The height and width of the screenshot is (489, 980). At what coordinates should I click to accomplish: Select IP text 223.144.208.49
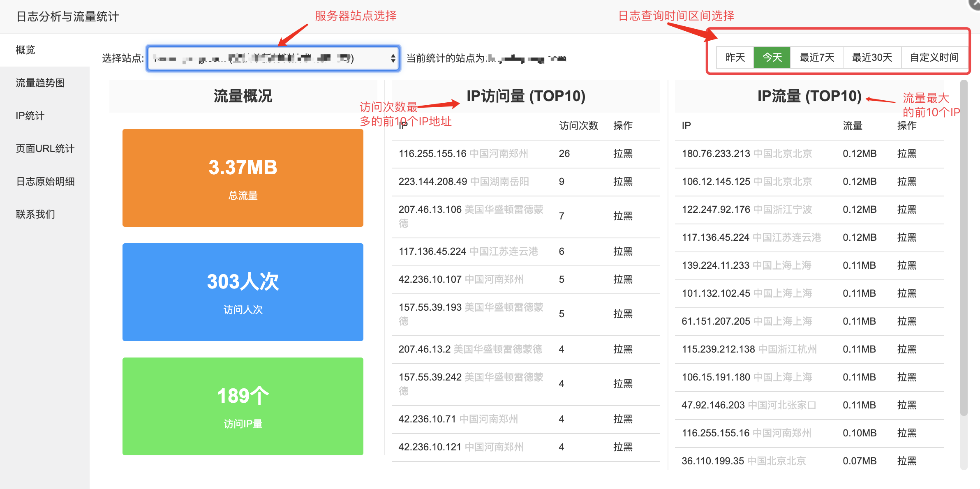pos(433,182)
